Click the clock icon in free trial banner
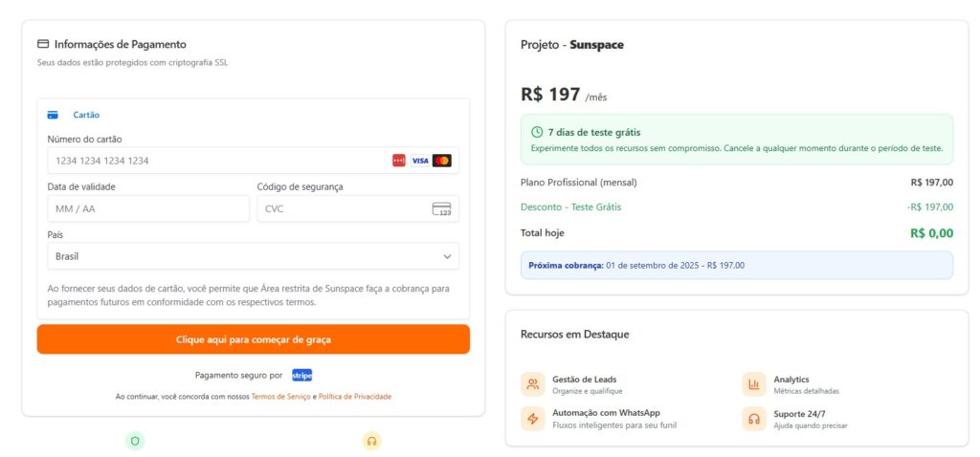Screen dimensions: 980x457 coord(537,132)
